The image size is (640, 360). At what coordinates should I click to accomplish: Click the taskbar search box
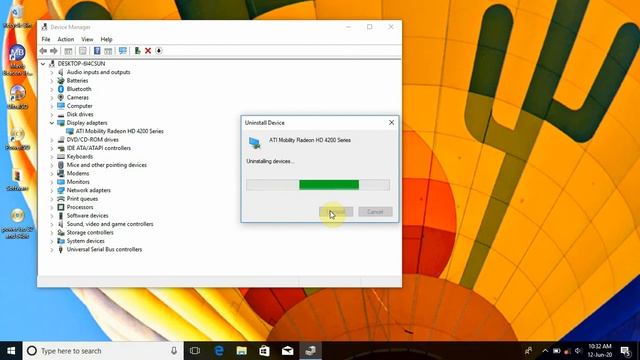103,351
